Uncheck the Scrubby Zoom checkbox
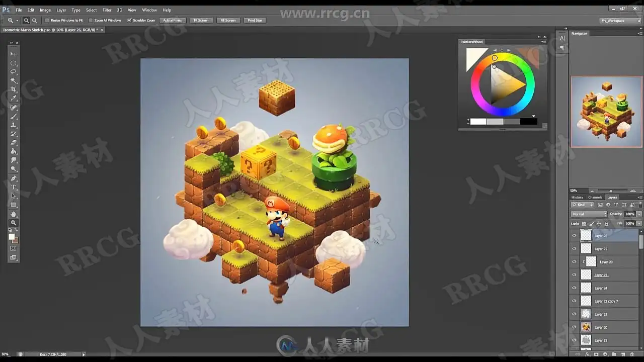Viewport: 644px width, 362px height. [x=129, y=21]
